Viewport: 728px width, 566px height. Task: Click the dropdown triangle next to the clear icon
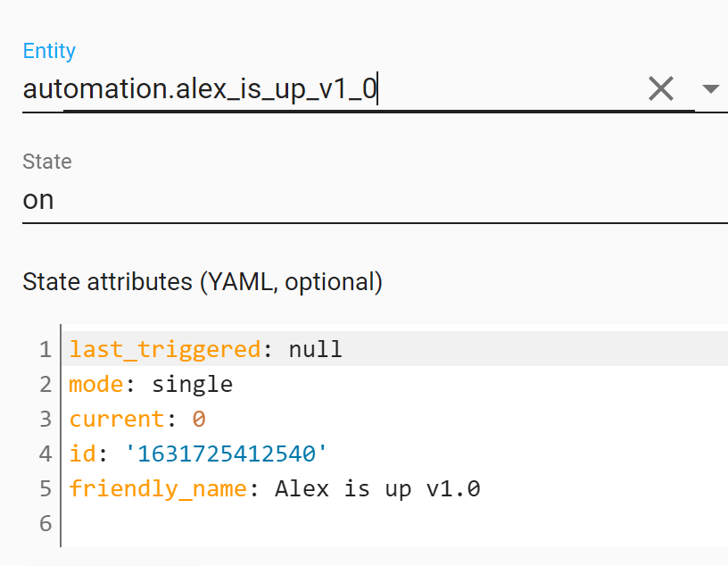click(x=711, y=88)
